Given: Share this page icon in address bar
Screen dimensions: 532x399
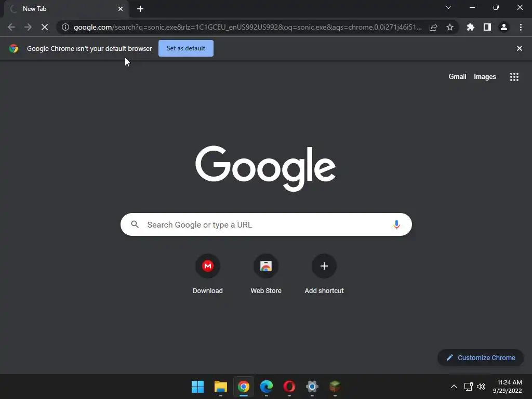Looking at the screenshot, I should pyautogui.click(x=433, y=27).
